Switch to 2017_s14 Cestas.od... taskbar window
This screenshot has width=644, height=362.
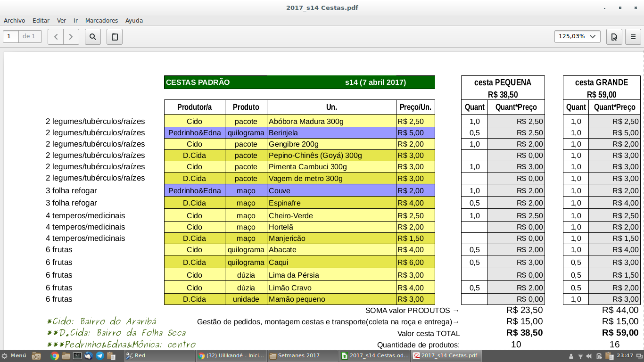click(x=375, y=356)
